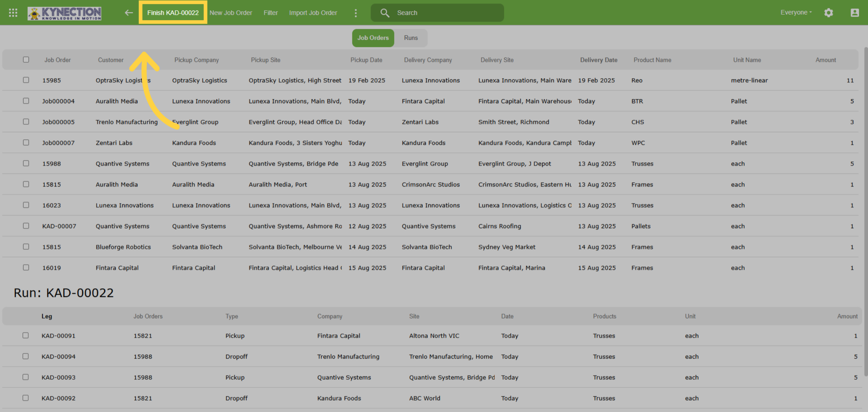Click the "Run: KAD-00022" heading

pyautogui.click(x=64, y=293)
